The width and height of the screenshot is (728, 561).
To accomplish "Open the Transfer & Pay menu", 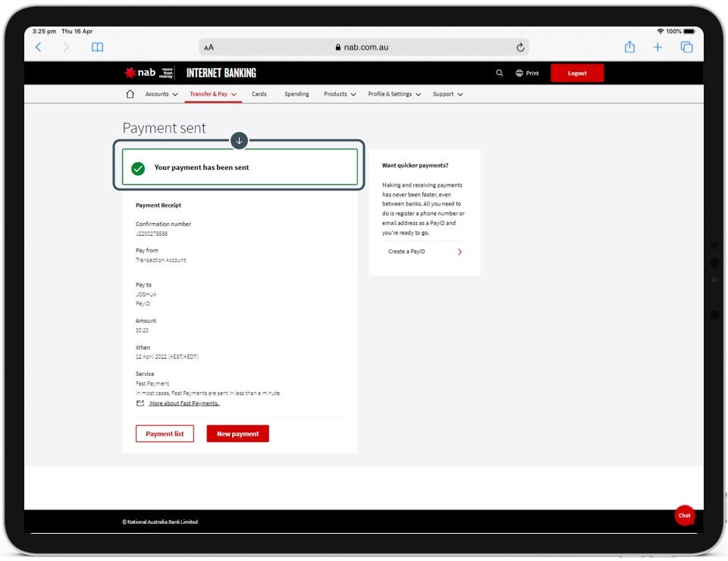I will (213, 94).
